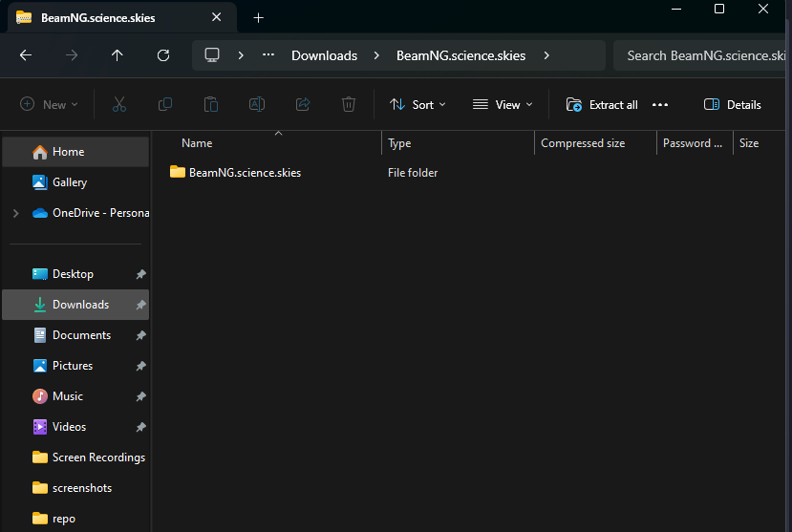Viewport: 792px width, 532px height.
Task: Show more options with three dots
Action: [x=659, y=104]
